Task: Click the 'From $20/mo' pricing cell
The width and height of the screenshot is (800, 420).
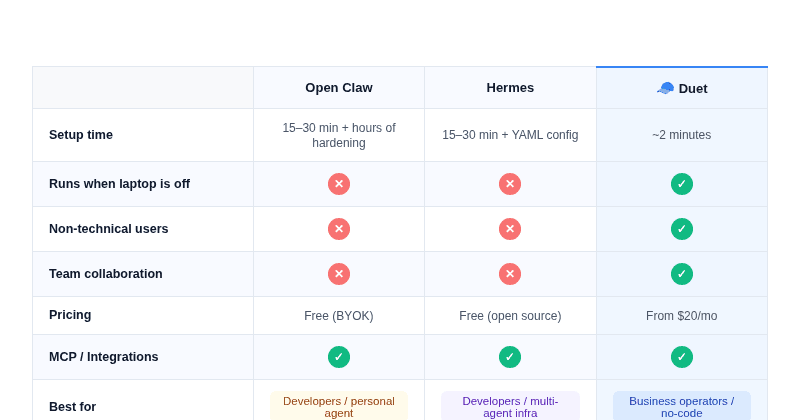Action: [x=682, y=316]
